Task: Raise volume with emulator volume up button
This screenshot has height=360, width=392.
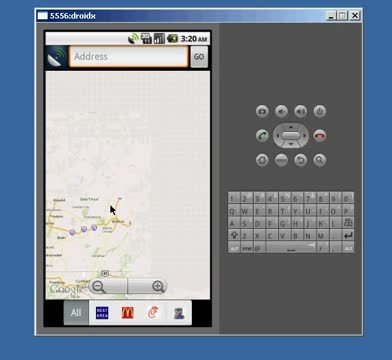Action: click(x=301, y=111)
